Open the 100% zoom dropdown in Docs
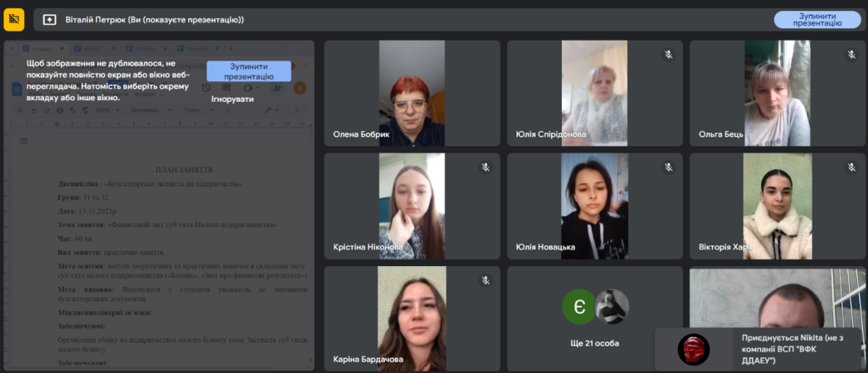The width and height of the screenshot is (868, 373). tap(106, 109)
